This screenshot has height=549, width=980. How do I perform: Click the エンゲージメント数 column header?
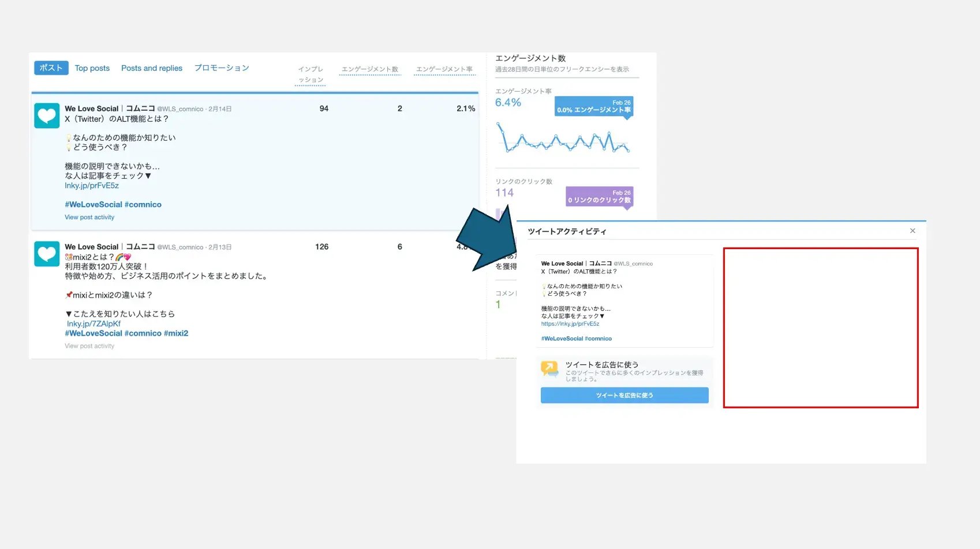(x=370, y=69)
